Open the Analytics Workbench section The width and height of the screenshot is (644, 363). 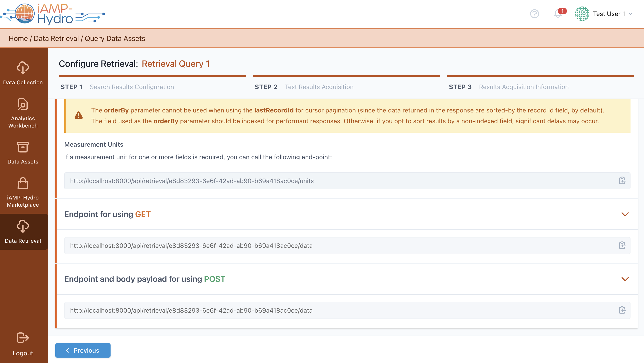click(23, 113)
